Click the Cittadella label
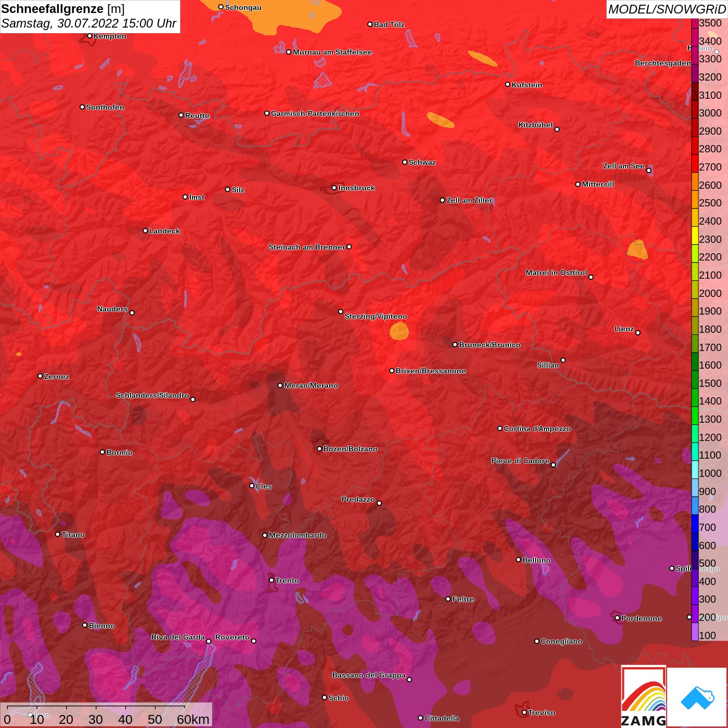The image size is (728, 728). (x=442, y=718)
